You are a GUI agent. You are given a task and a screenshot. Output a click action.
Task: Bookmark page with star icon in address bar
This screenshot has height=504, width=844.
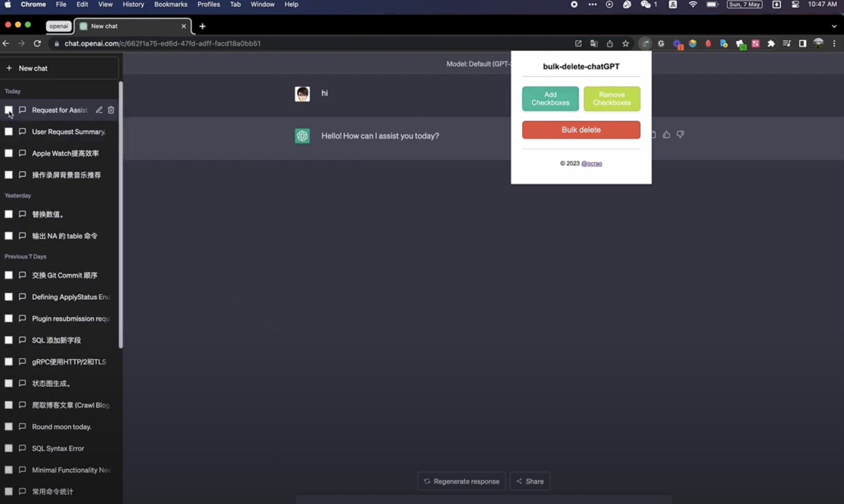pyautogui.click(x=626, y=44)
